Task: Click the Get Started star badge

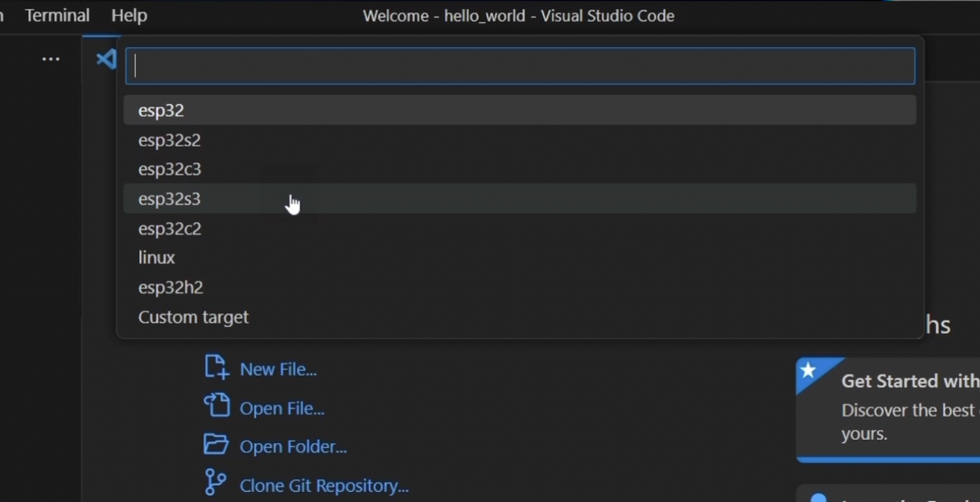Action: pyautogui.click(x=808, y=371)
